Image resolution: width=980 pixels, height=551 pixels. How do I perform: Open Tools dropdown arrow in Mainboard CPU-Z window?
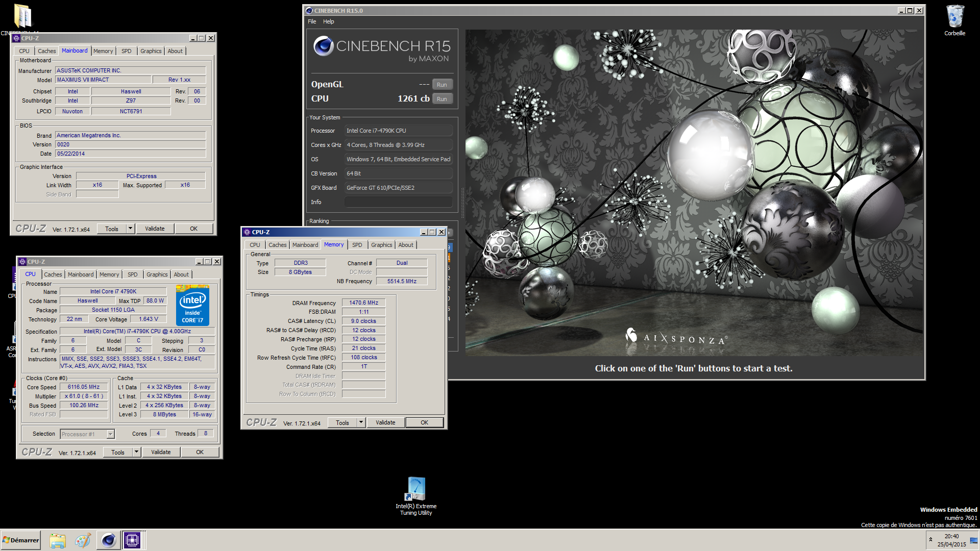coord(130,229)
